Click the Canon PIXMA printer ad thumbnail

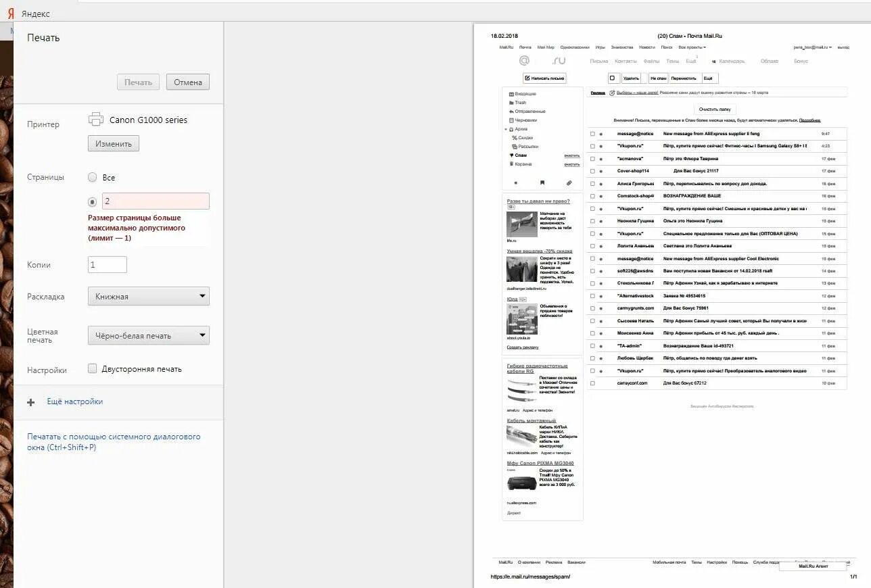coord(521,482)
